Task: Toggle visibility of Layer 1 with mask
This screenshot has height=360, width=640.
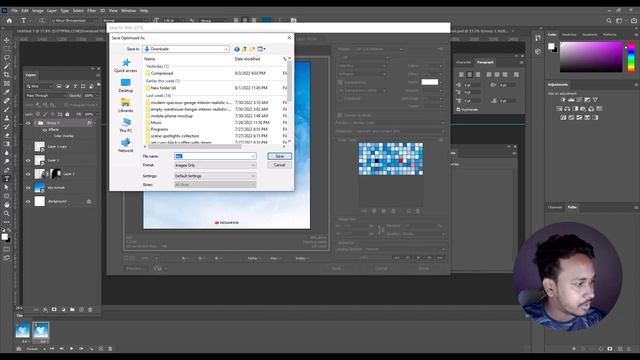Action: (x=28, y=174)
